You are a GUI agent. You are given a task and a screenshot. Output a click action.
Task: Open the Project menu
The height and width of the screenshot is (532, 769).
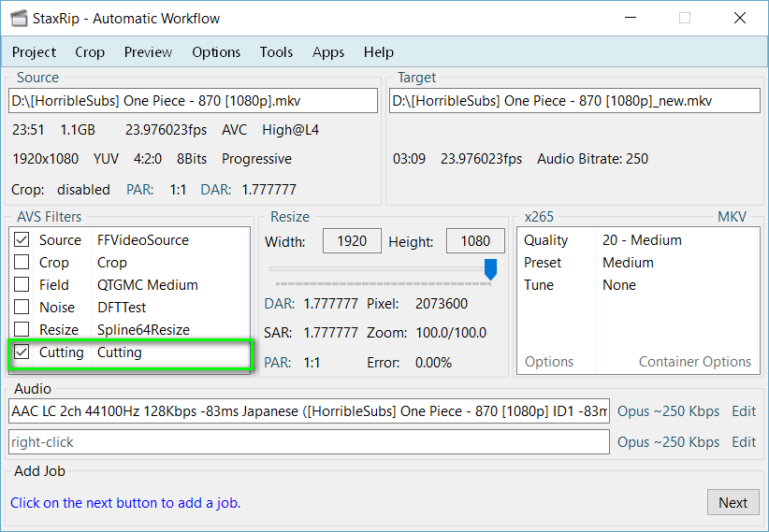[34, 52]
